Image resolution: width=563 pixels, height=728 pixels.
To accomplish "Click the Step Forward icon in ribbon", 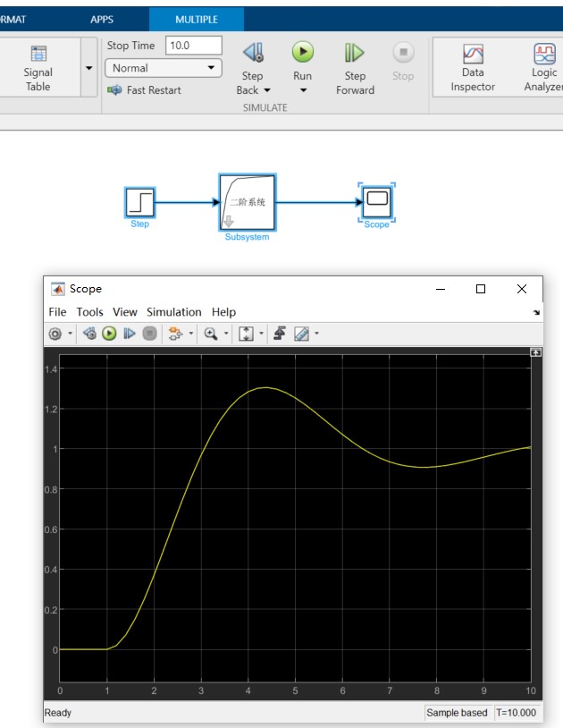I will pos(354,53).
